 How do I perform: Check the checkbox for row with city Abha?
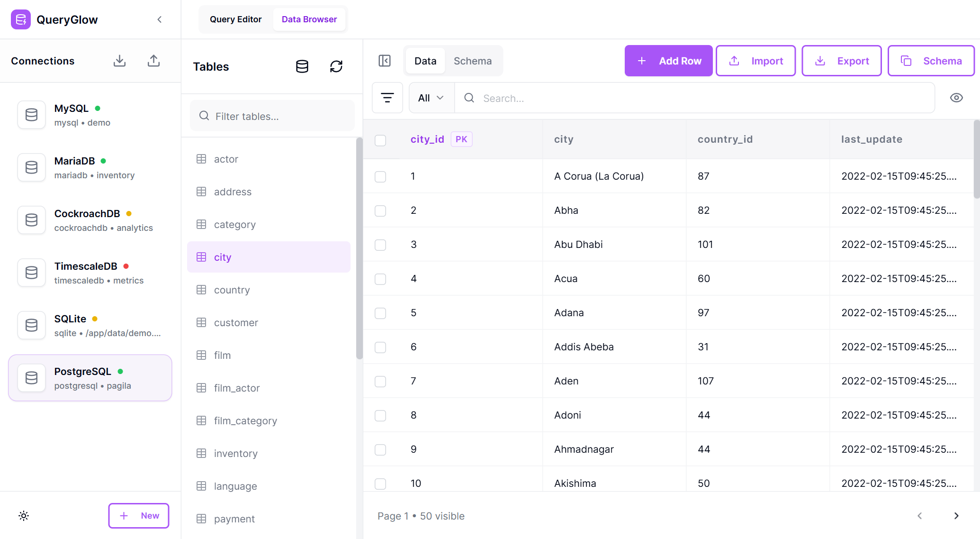[380, 211]
